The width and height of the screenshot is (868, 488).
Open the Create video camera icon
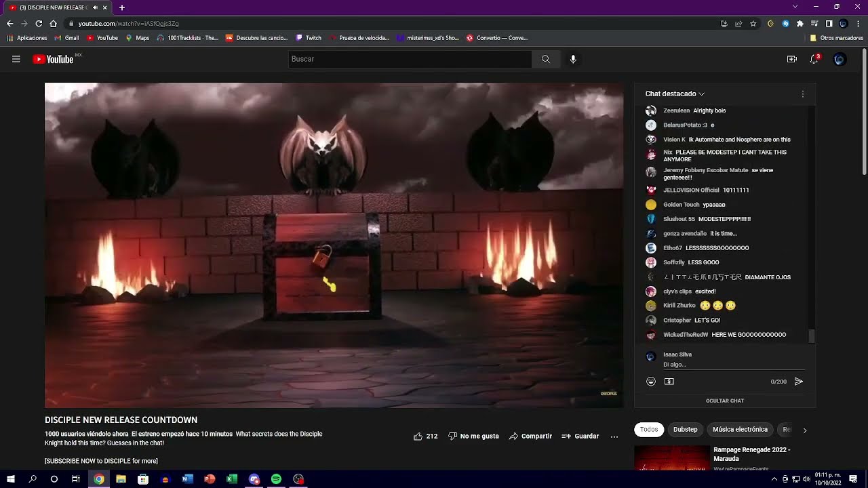pyautogui.click(x=791, y=59)
